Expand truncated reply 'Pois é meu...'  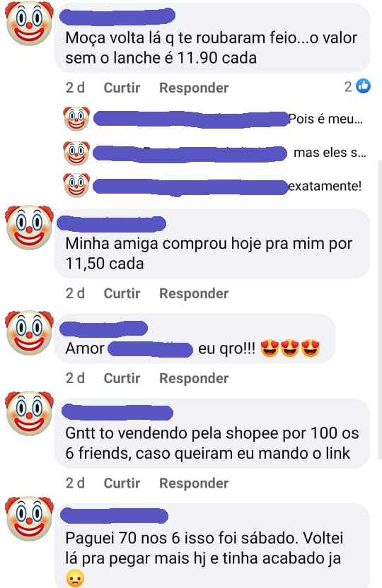325,119
